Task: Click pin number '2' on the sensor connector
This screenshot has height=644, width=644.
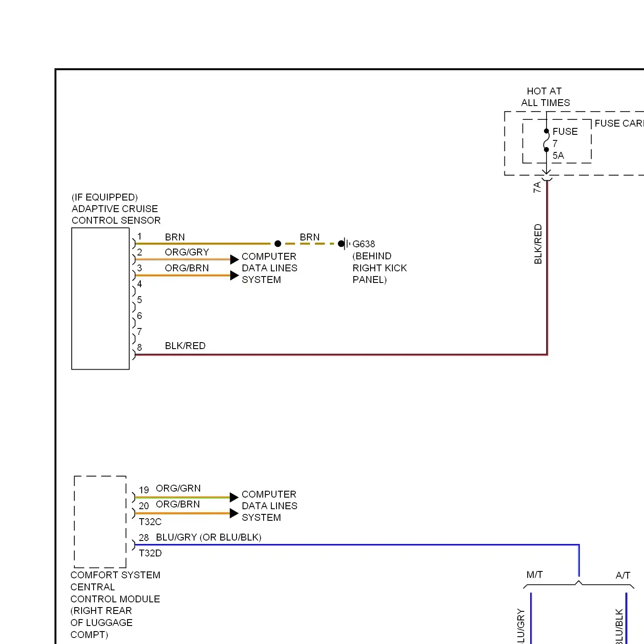Action: tap(140, 252)
